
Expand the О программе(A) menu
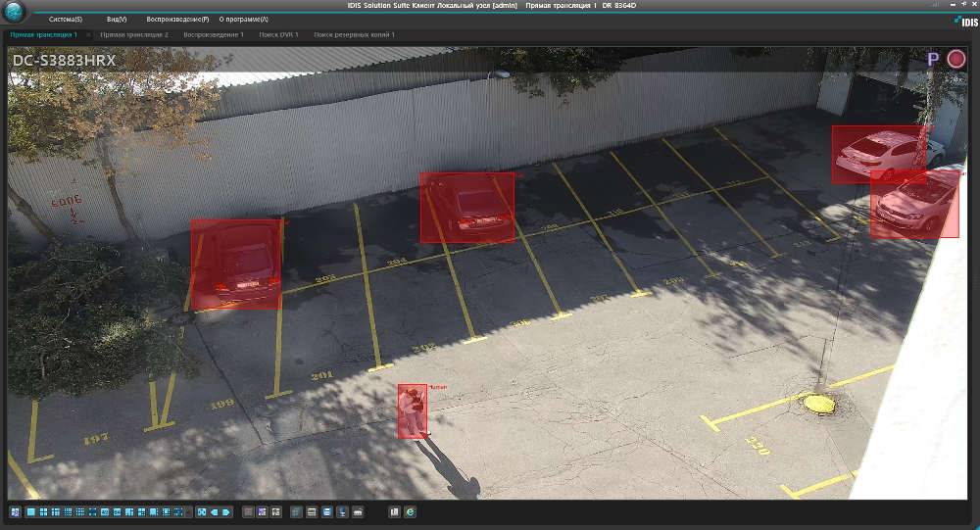(x=243, y=20)
